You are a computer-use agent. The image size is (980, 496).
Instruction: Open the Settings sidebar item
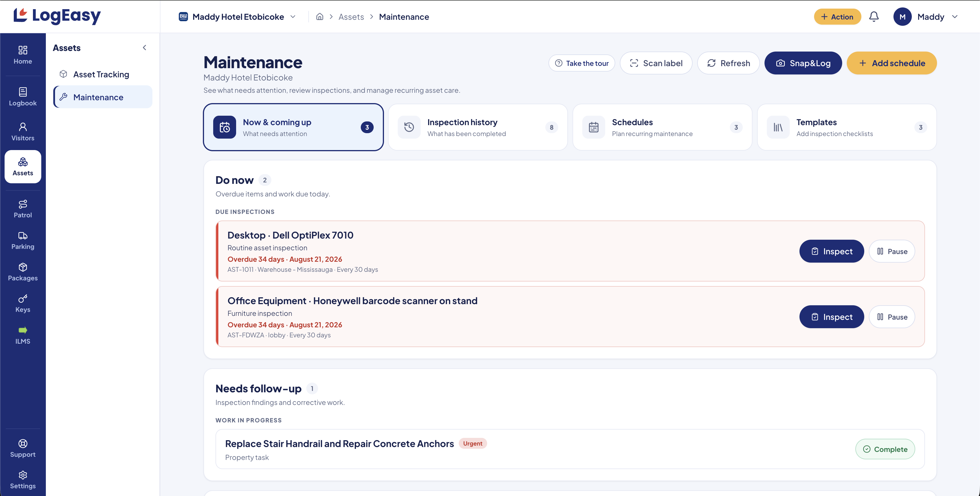[x=23, y=480]
